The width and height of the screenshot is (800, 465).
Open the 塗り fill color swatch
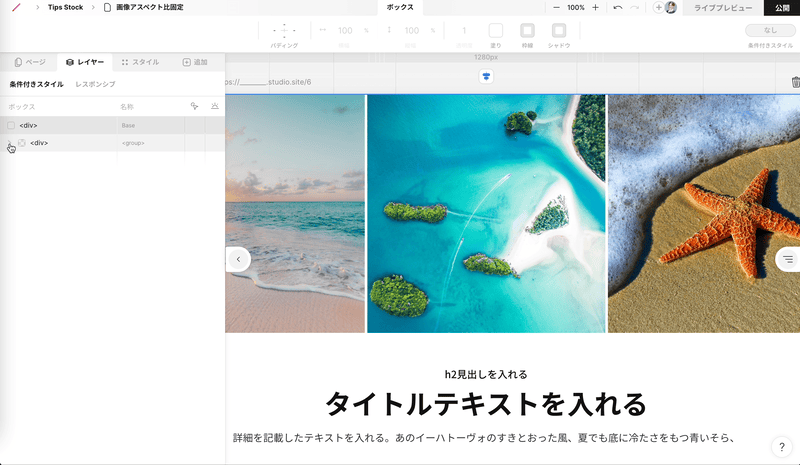[x=495, y=31]
